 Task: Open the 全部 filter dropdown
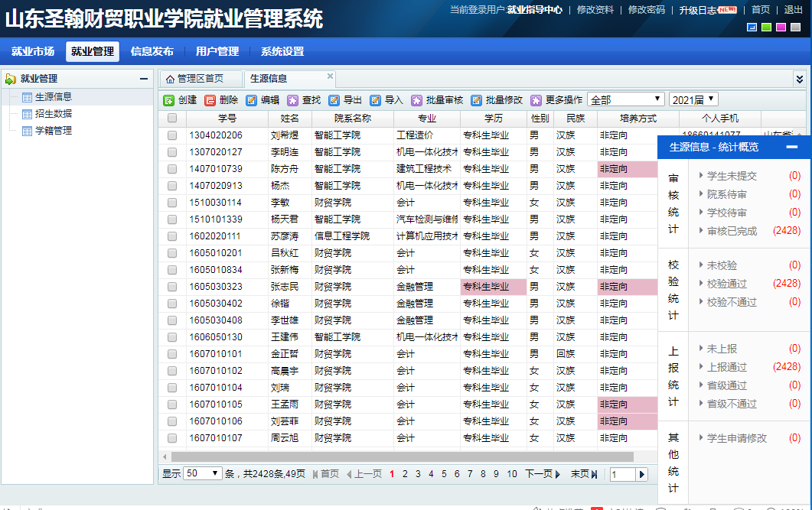point(625,99)
